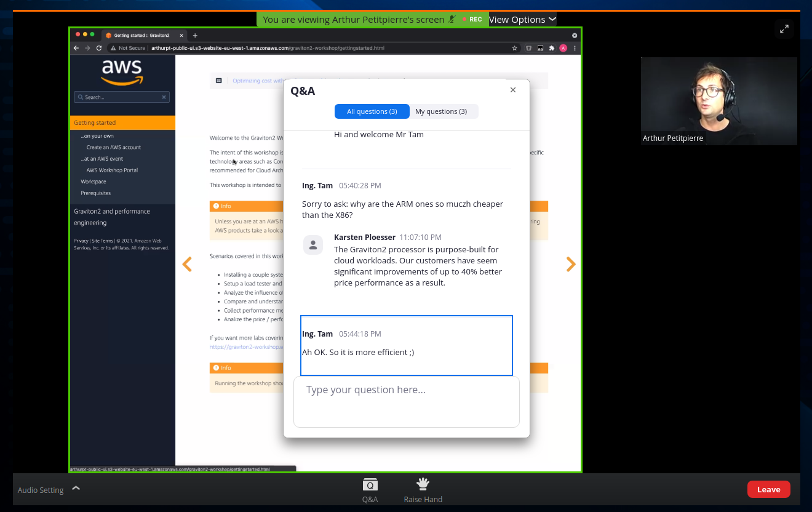Screen dimensions: 812x512
Task: Click the Raise Hand icon
Action: 423,484
